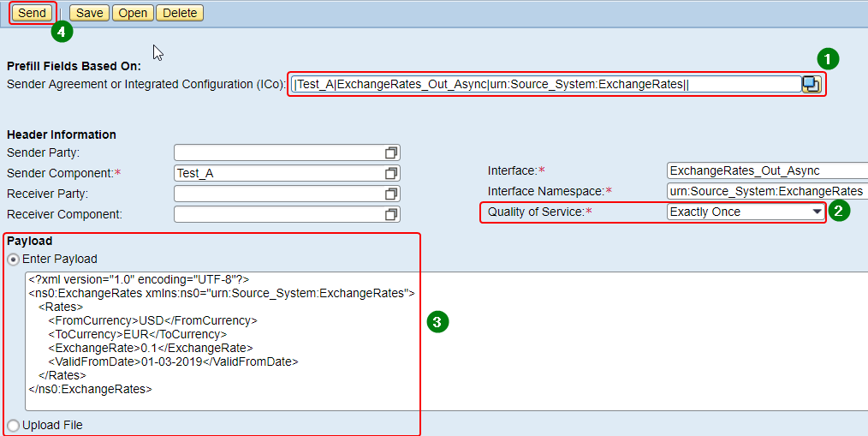Click the Prefill Fields Based On heading
Image resolution: width=868 pixels, height=436 pixels.
(74, 67)
